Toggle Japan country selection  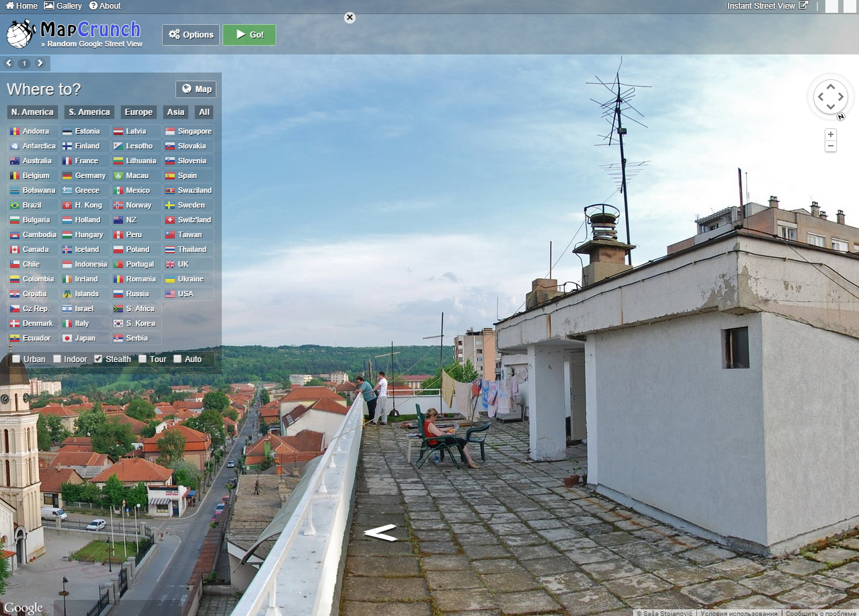pyautogui.click(x=85, y=339)
